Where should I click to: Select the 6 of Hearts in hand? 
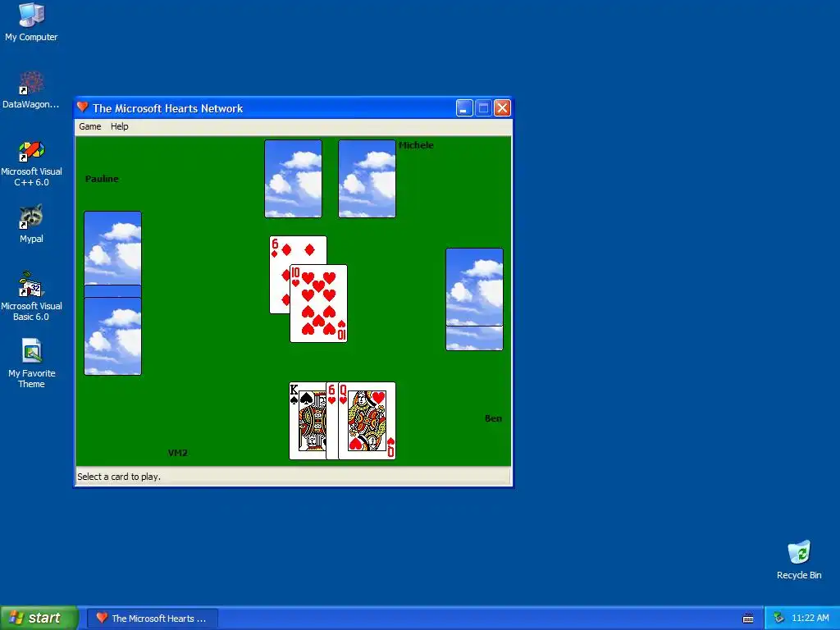click(x=331, y=421)
